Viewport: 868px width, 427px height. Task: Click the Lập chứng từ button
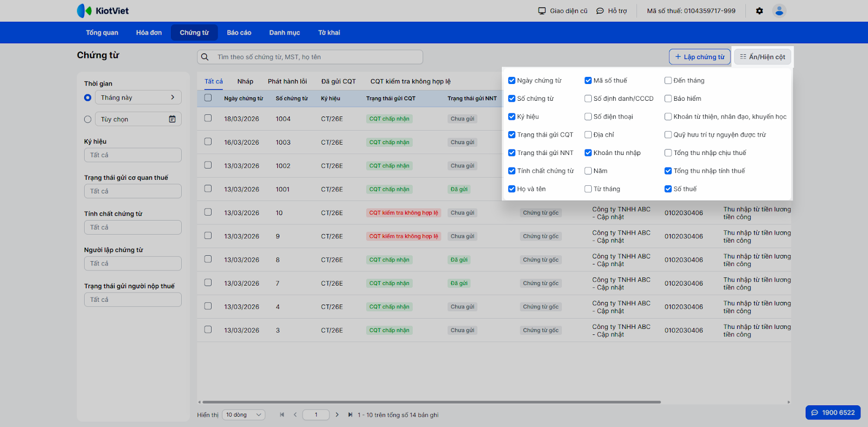(x=700, y=57)
